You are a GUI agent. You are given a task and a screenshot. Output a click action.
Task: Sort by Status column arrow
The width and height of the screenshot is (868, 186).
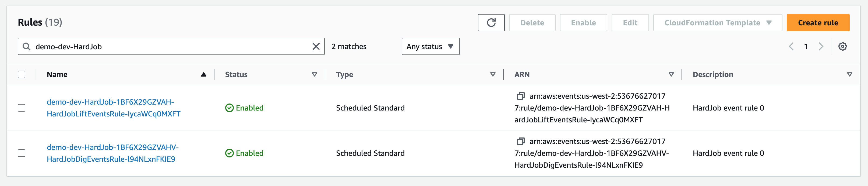(x=314, y=75)
